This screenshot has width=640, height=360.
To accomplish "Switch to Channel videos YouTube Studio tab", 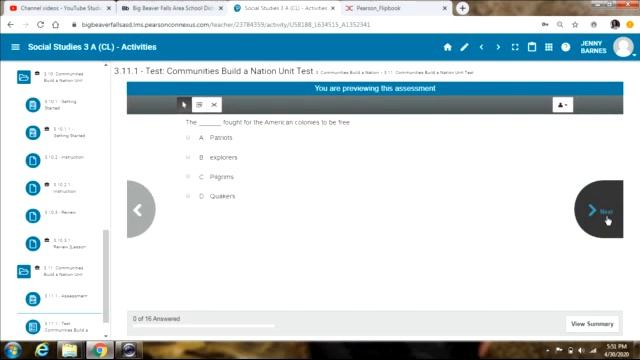I will [x=60, y=8].
